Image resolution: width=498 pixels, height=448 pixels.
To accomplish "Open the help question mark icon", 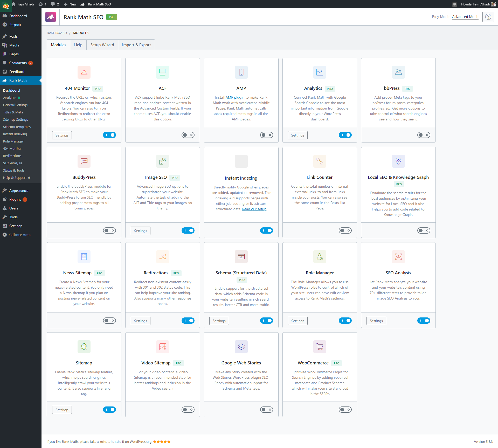I will click(x=488, y=17).
